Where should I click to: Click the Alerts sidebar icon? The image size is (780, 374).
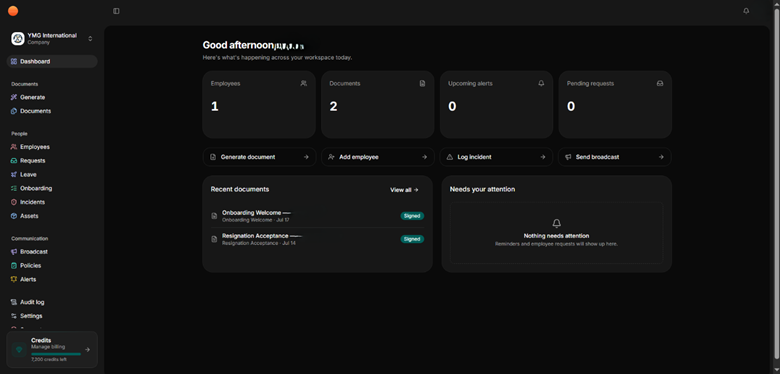(14, 280)
